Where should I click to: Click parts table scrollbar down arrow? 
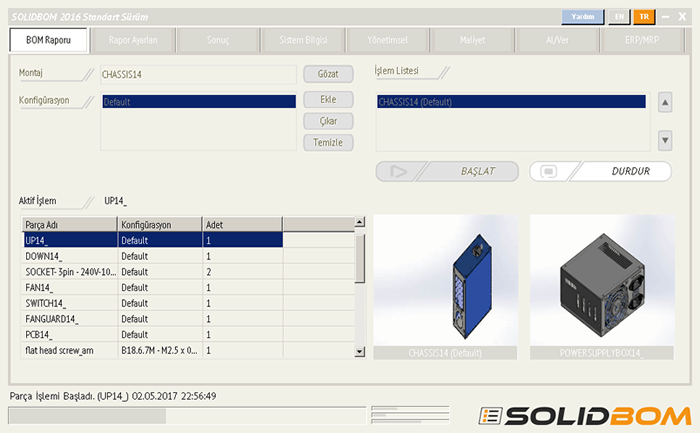(359, 352)
